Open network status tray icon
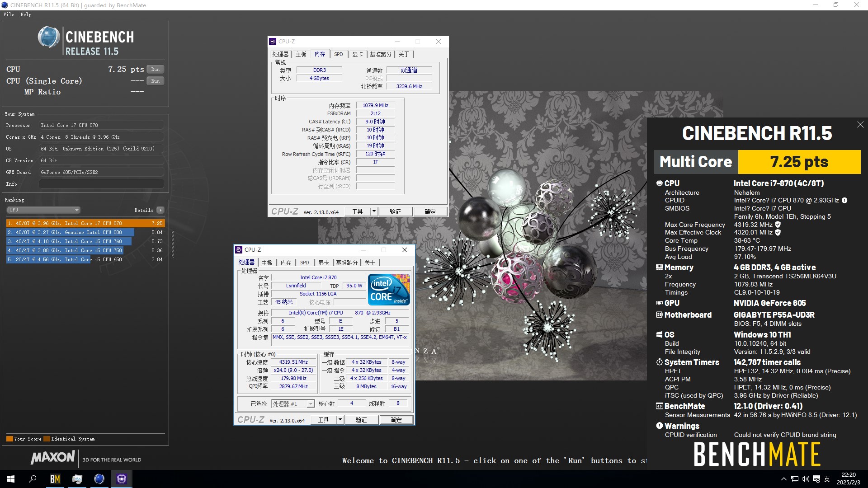 pos(795,479)
